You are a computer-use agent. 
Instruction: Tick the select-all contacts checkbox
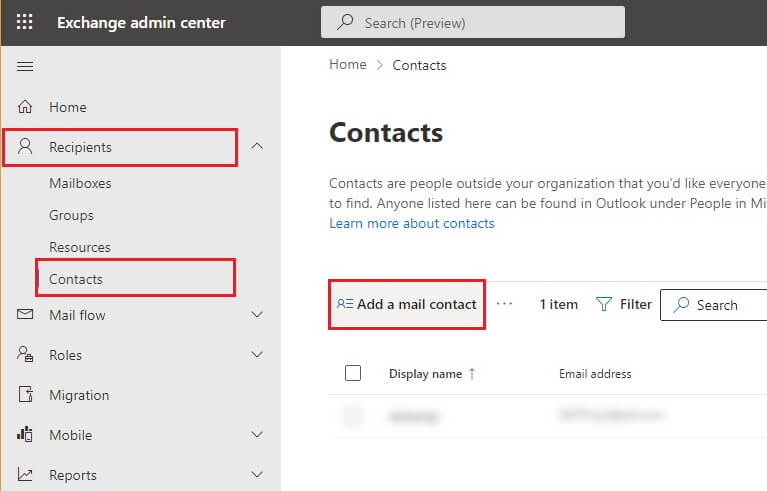(x=353, y=373)
